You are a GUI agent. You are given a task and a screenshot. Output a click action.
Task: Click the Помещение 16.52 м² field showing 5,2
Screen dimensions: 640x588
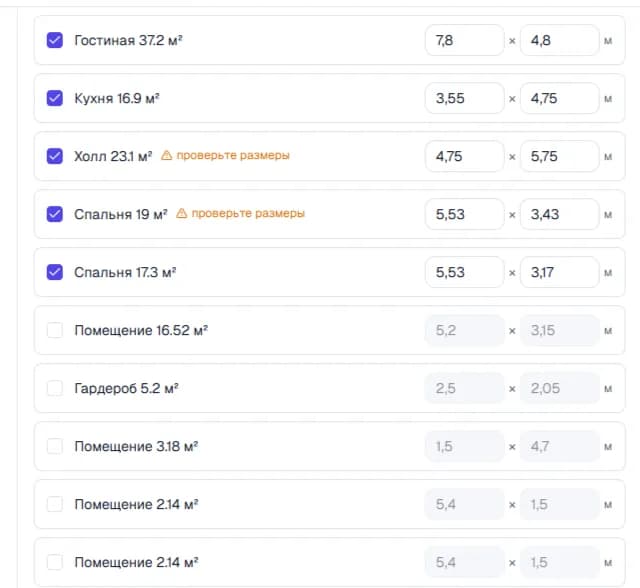click(464, 330)
